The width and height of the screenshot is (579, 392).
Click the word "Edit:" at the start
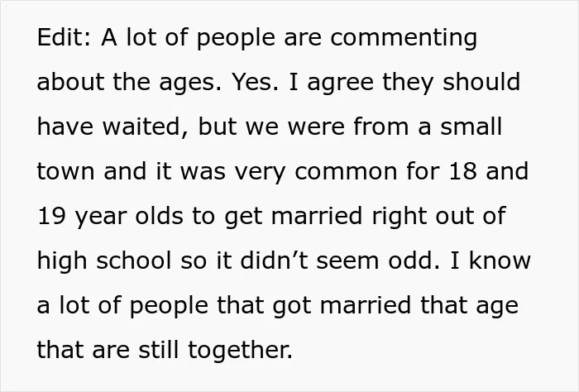point(64,37)
